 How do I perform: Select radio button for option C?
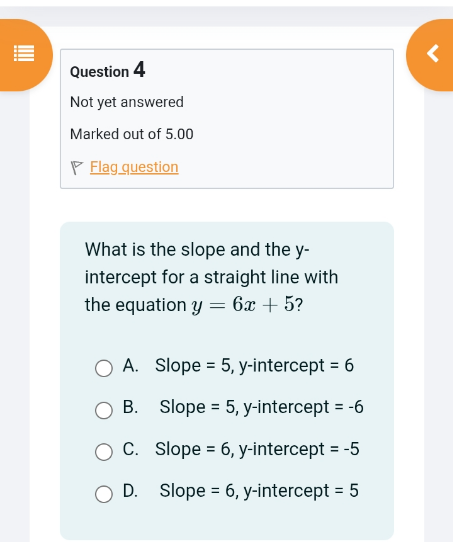(104, 452)
